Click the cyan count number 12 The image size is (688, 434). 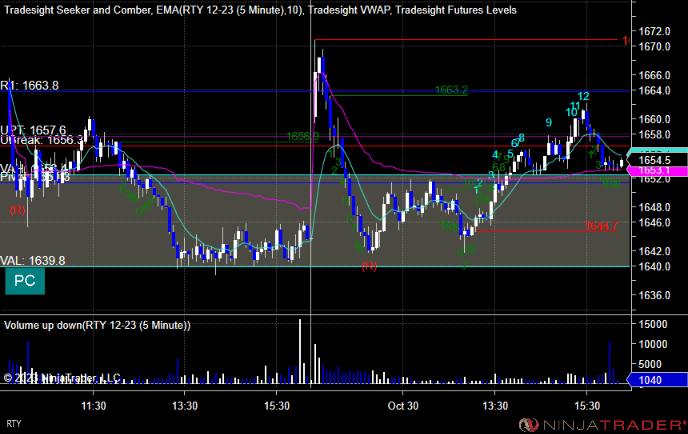point(583,96)
